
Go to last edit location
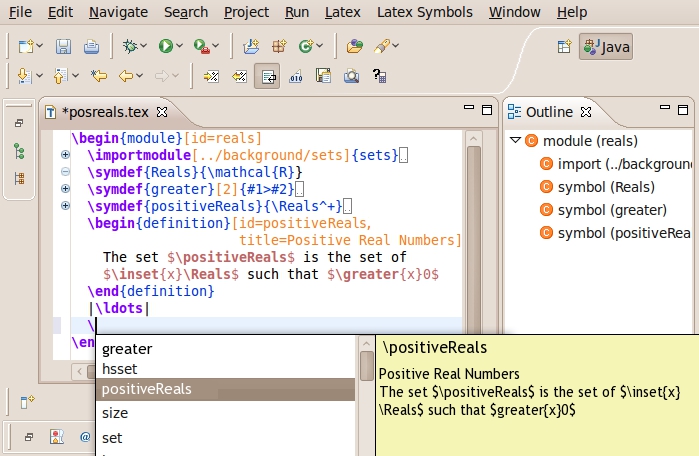(99, 75)
